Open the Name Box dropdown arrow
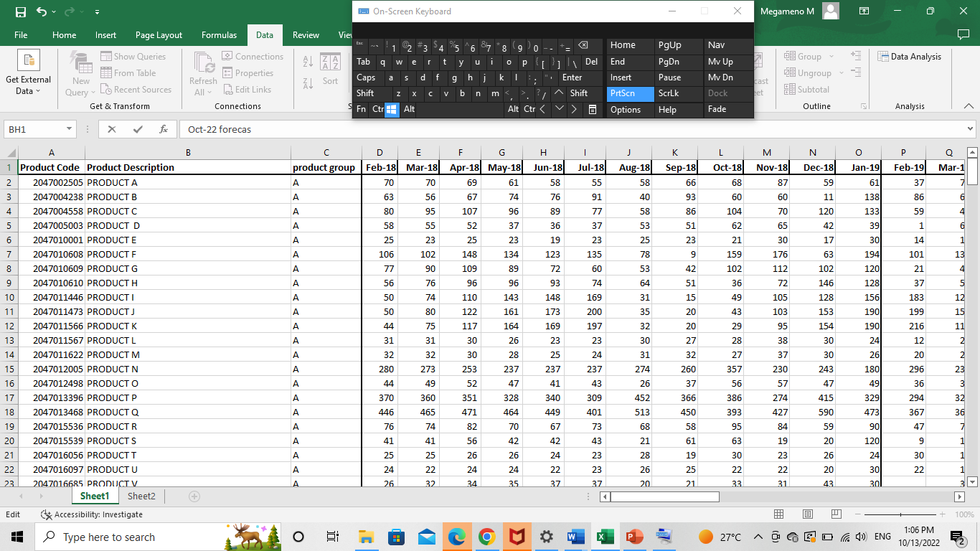 (x=68, y=129)
